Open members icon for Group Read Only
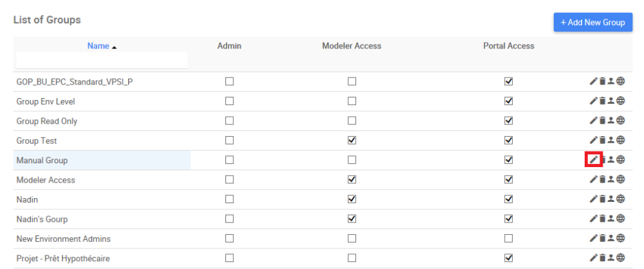644x269 pixels. point(611,121)
